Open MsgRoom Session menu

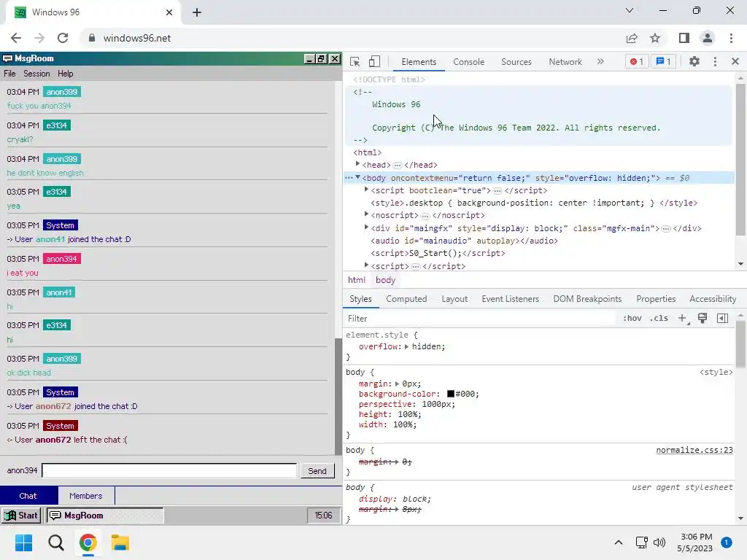(36, 74)
